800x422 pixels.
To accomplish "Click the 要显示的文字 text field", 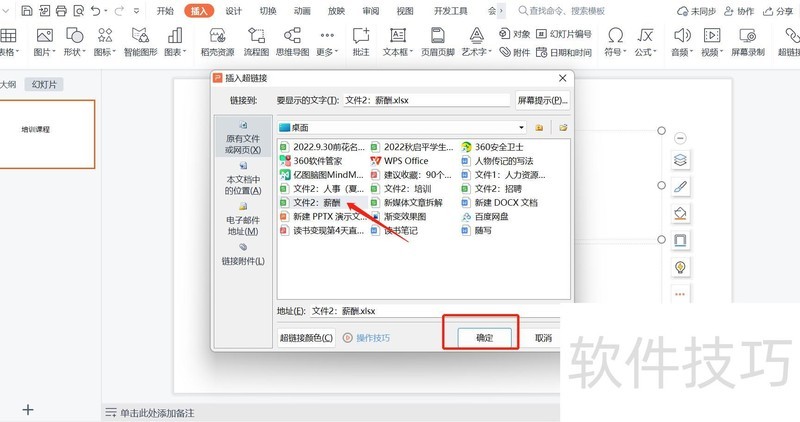I will coord(427,100).
